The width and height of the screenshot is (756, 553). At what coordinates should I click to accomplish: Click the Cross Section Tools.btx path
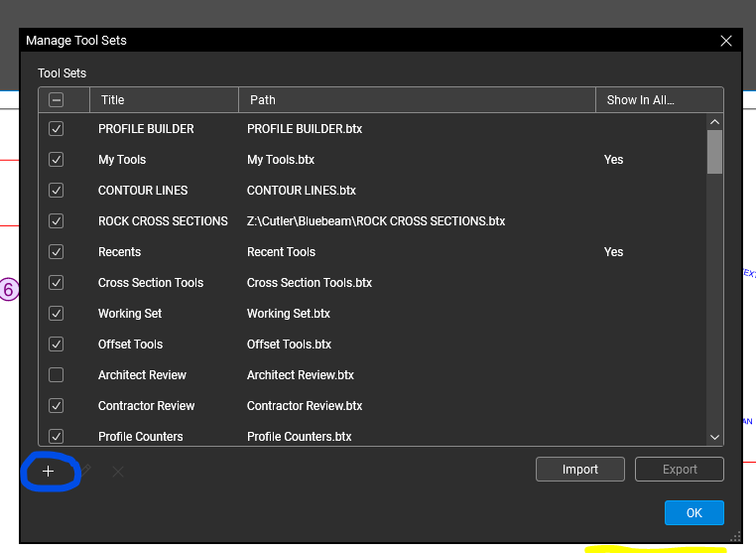point(310,283)
